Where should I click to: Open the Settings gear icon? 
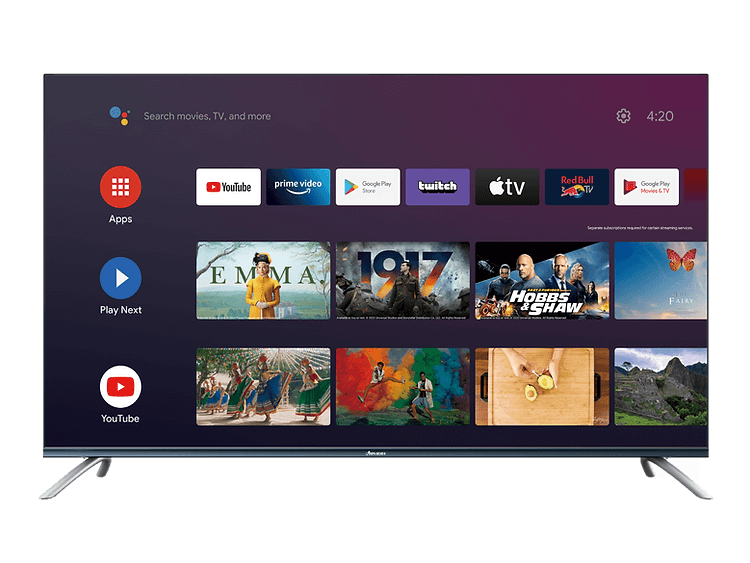623,116
